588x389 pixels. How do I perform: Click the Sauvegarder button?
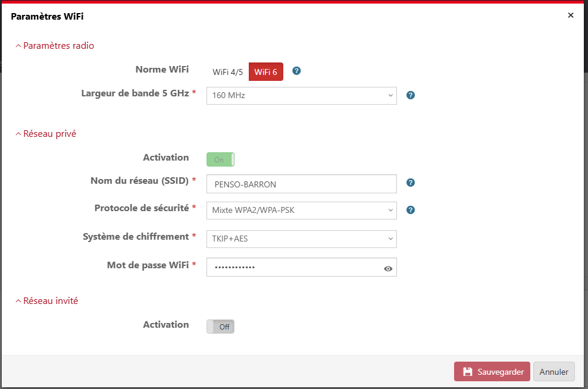coord(492,372)
